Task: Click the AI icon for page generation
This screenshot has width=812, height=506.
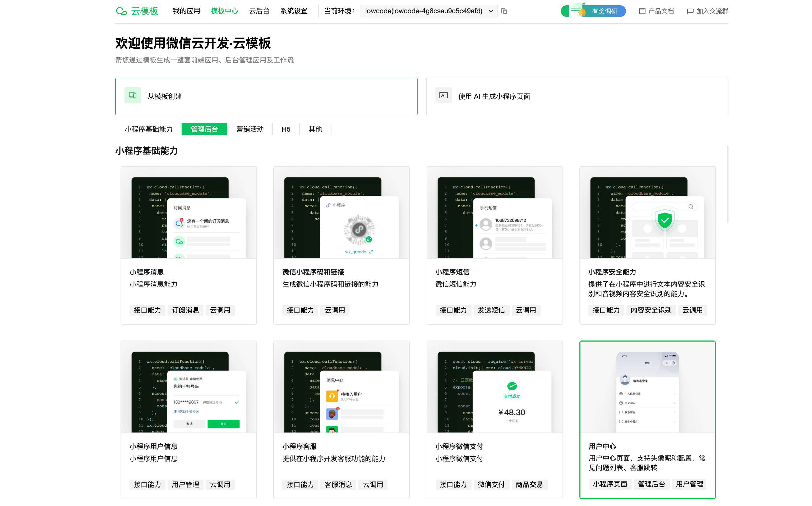Action: tap(443, 95)
